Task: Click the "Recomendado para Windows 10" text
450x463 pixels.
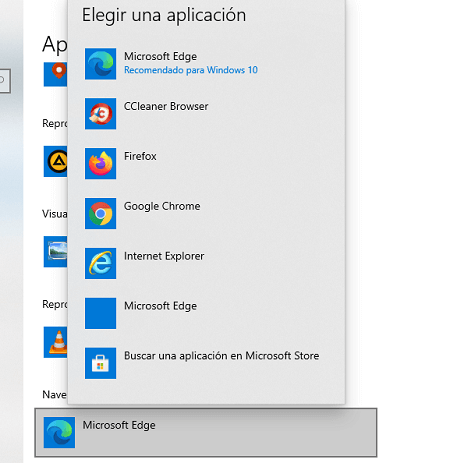Action: [x=191, y=70]
